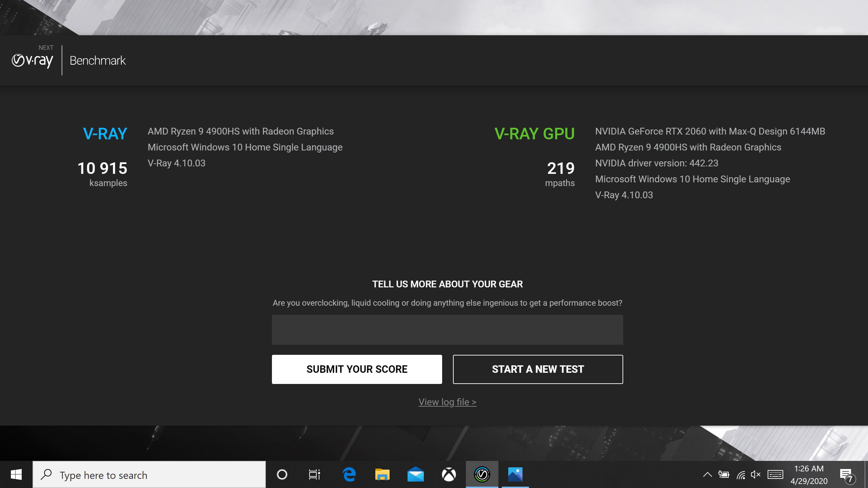Click the overclocking question text
Screen dimensions: 868x488
[x=447, y=303]
